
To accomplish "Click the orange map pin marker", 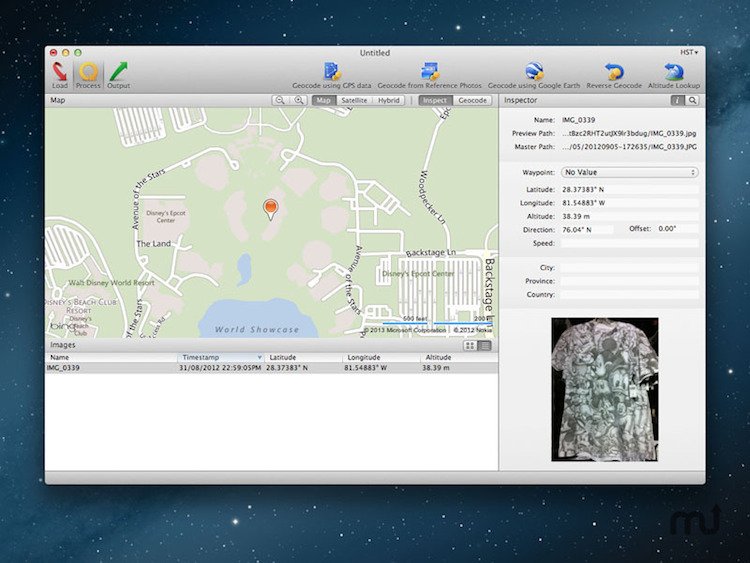I will (x=271, y=209).
